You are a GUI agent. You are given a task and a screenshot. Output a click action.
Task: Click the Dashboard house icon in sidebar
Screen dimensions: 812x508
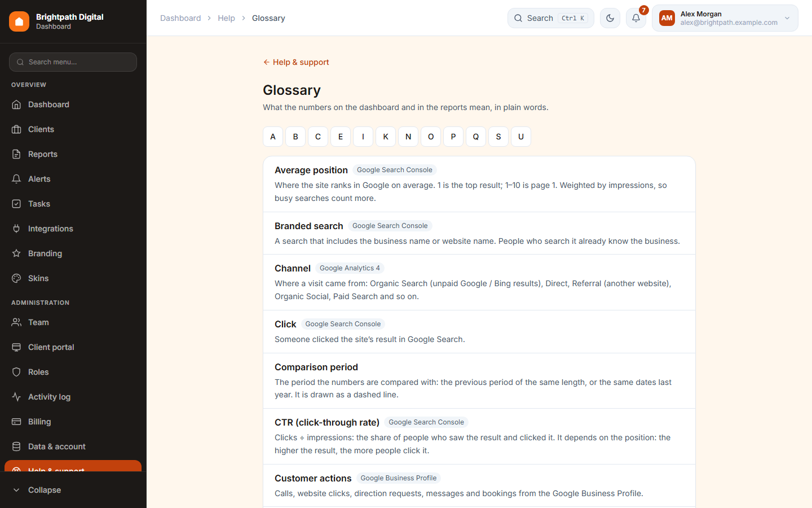[16, 104]
